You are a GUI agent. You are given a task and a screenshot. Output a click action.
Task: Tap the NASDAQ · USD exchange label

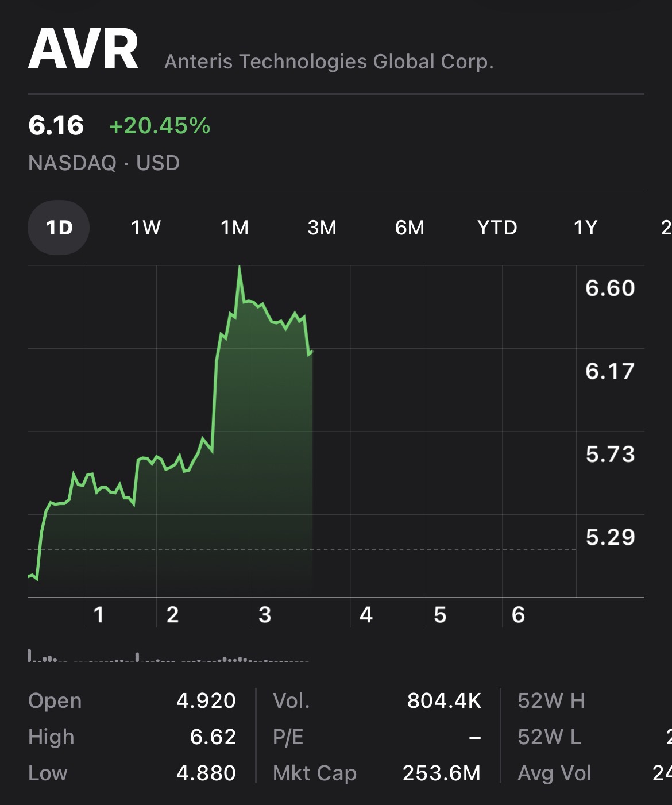(x=104, y=163)
